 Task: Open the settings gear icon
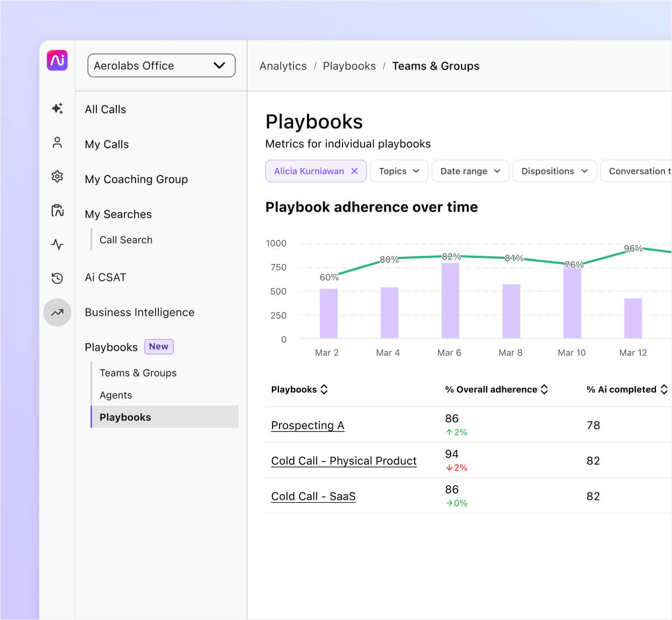pyautogui.click(x=57, y=177)
